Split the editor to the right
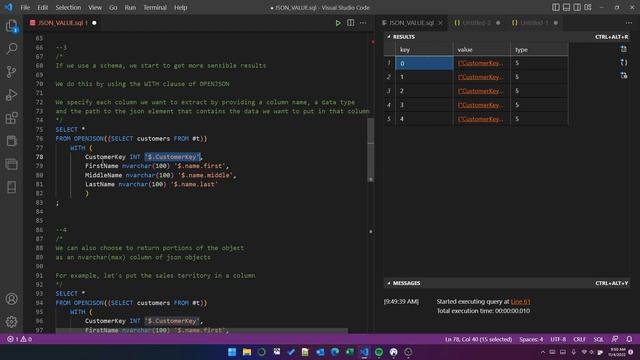 coord(351,23)
